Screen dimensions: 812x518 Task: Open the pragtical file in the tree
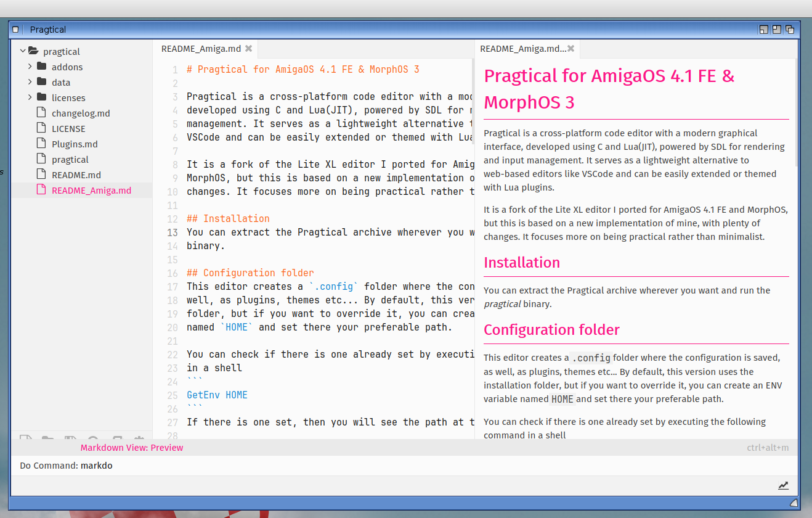70,159
